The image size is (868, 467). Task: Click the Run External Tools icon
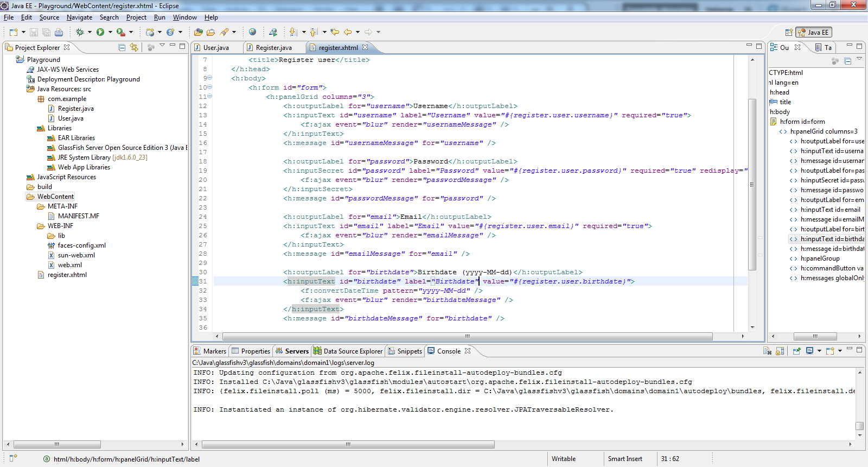(121, 33)
